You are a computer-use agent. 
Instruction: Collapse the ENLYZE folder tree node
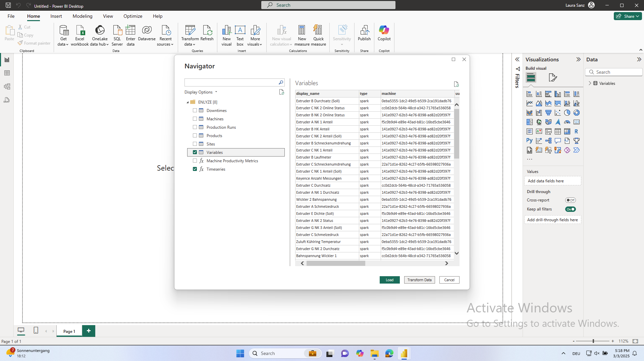pyautogui.click(x=187, y=102)
